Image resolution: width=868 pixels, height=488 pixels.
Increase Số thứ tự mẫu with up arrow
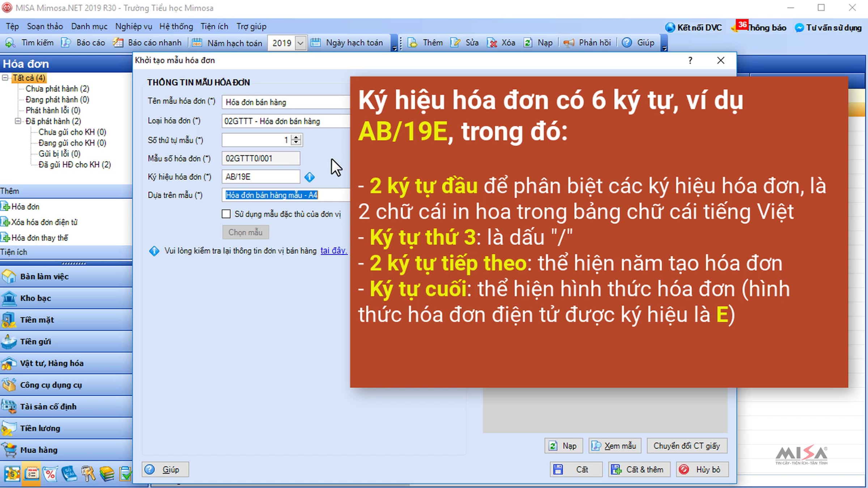[296, 137]
